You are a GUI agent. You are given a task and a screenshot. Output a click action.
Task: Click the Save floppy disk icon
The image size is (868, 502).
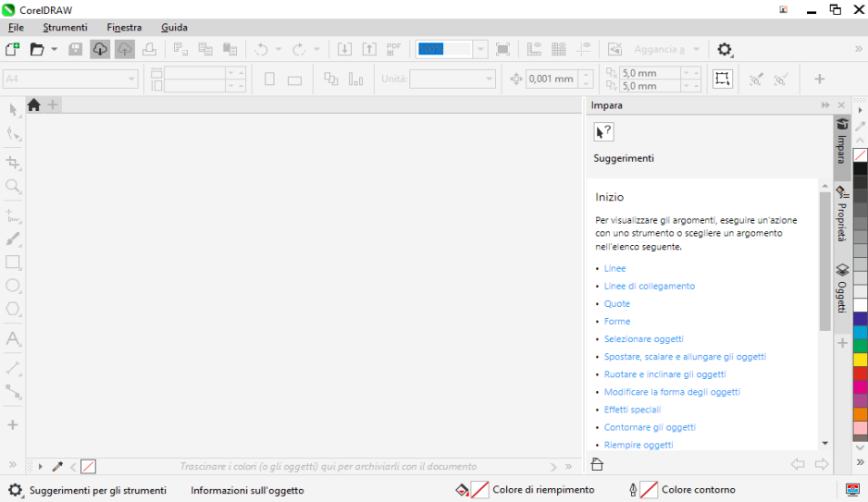[75, 49]
